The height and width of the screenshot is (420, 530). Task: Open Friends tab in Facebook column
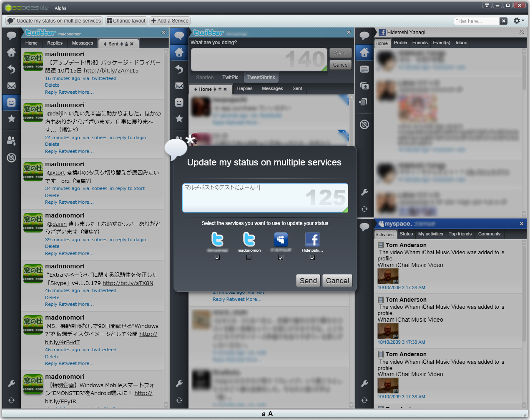[x=420, y=42]
